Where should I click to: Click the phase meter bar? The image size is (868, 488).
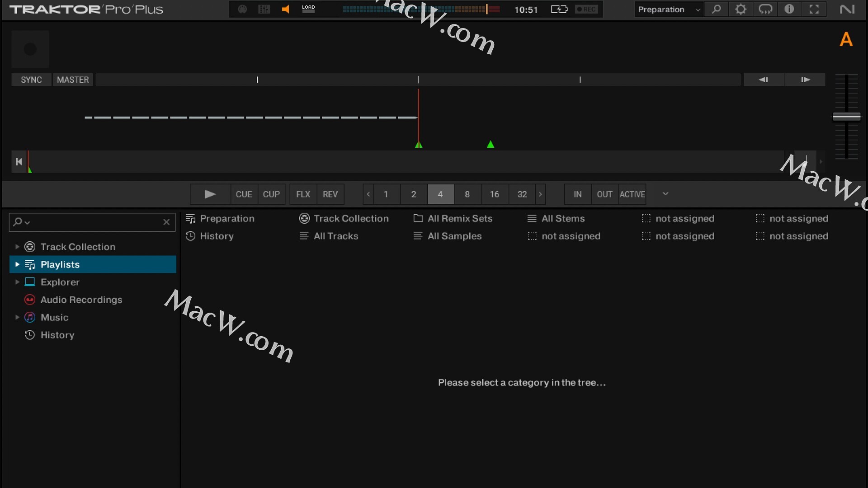tap(418, 80)
